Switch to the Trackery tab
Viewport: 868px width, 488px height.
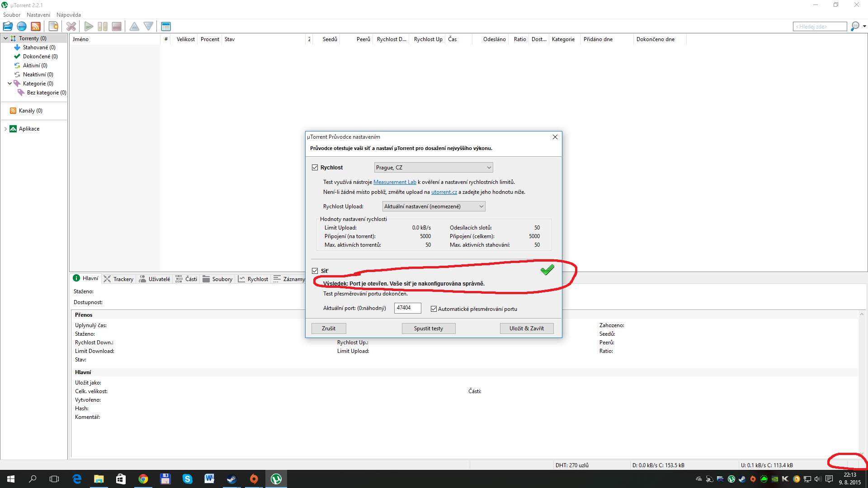point(119,279)
